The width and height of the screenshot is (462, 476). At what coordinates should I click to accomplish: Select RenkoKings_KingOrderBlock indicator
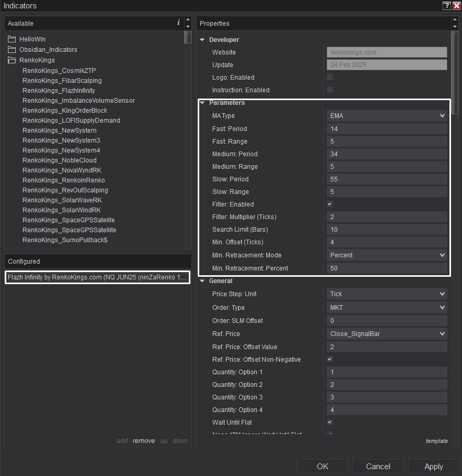(x=65, y=111)
